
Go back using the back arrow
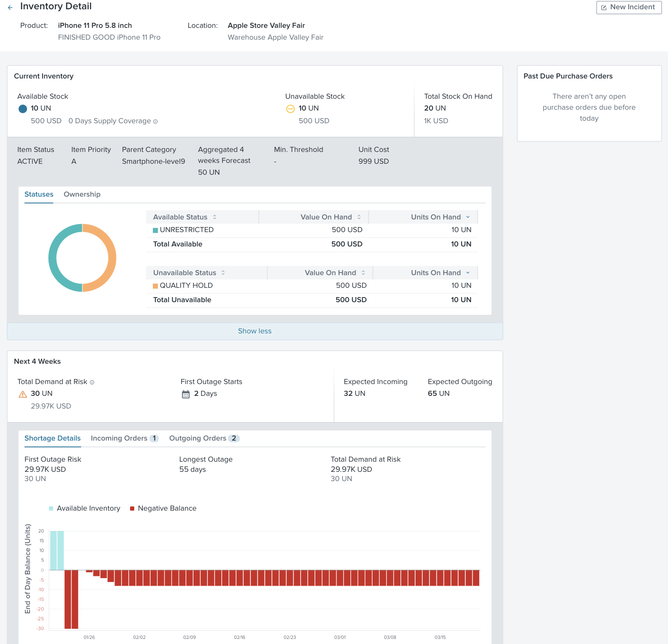[x=10, y=8]
